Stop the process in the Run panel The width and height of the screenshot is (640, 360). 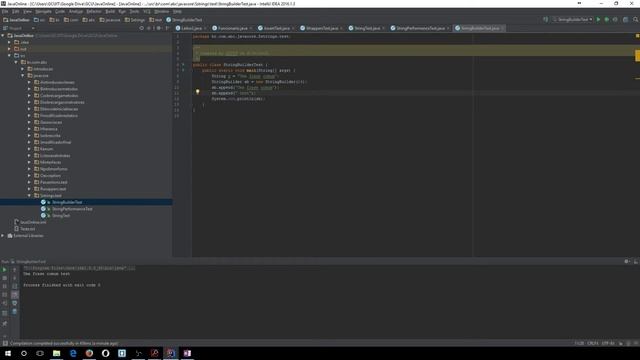[4, 278]
